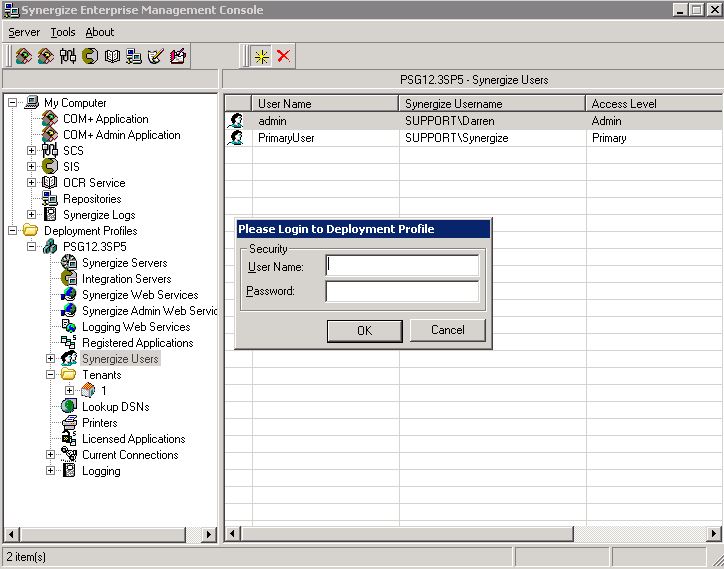Click the Current Connections tree icon
The image size is (724, 569).
pyautogui.click(x=69, y=454)
